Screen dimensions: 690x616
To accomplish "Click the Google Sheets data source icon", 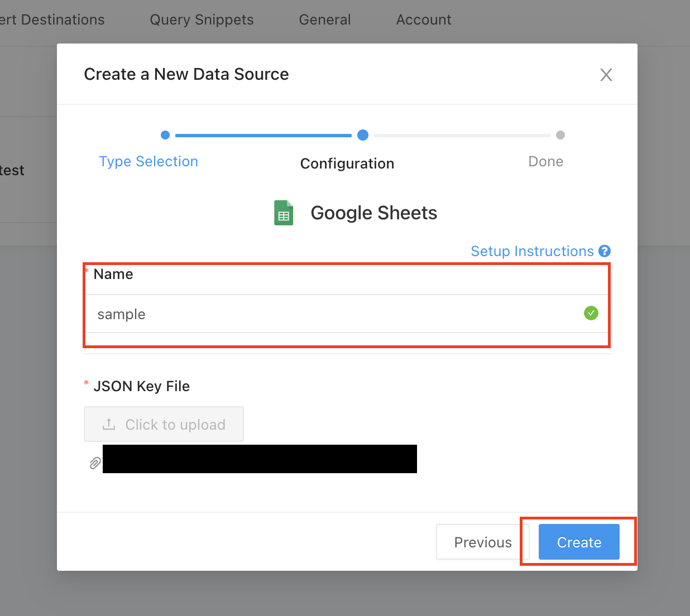I will (283, 213).
